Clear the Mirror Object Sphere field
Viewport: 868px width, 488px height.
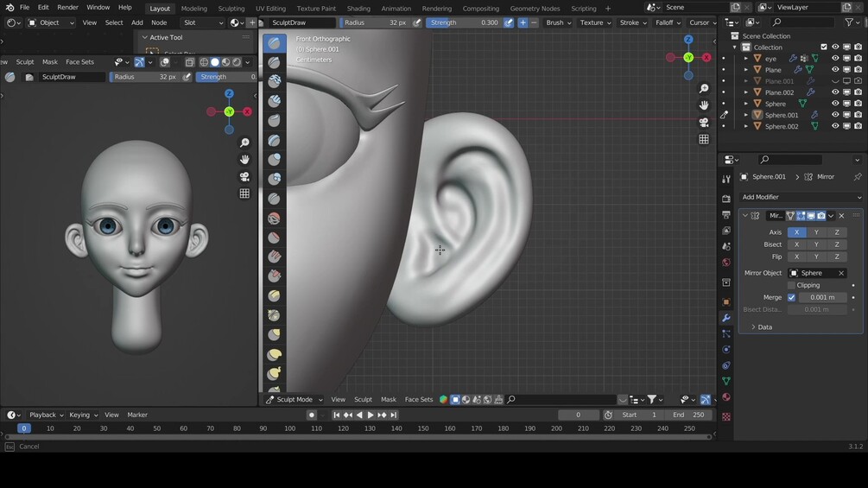(x=841, y=273)
